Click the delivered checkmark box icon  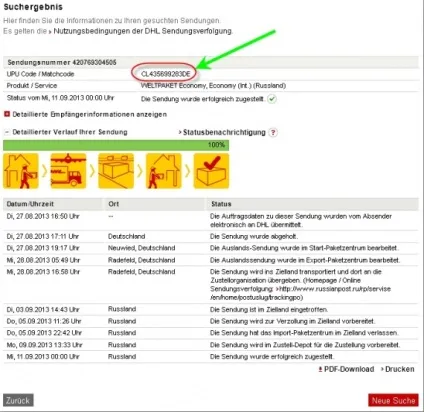tap(211, 171)
